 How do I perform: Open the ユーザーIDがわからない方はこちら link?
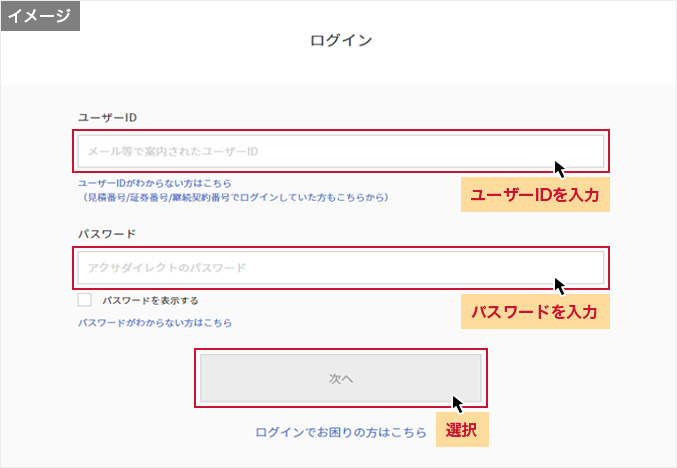pyautogui.click(x=155, y=184)
